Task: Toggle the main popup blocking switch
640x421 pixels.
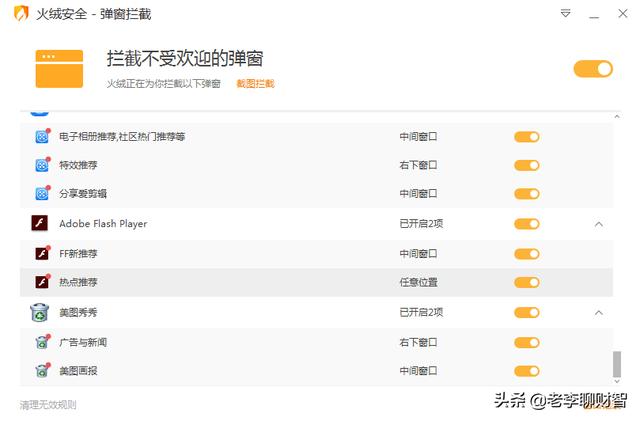Action: coord(592,69)
